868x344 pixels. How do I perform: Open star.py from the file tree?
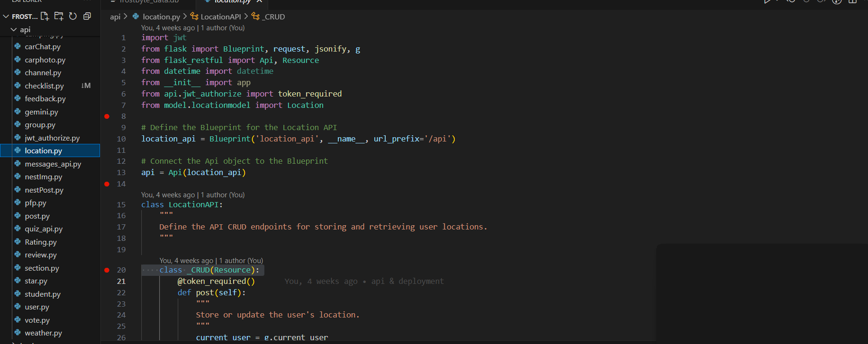tap(36, 281)
